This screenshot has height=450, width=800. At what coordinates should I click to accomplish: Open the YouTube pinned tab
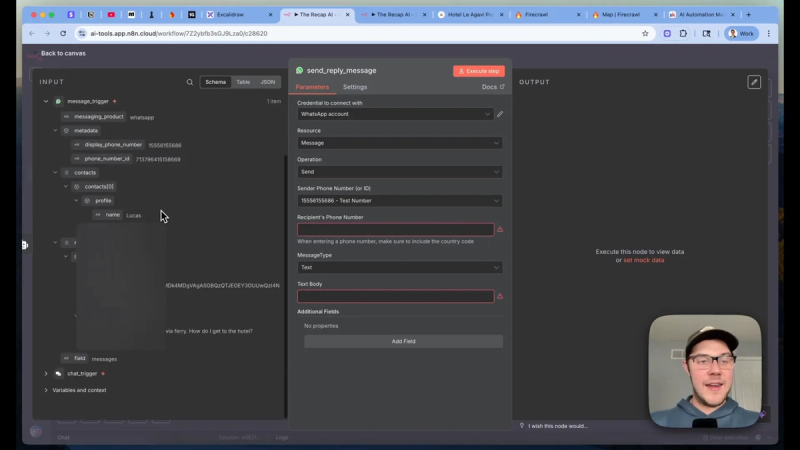point(111,15)
